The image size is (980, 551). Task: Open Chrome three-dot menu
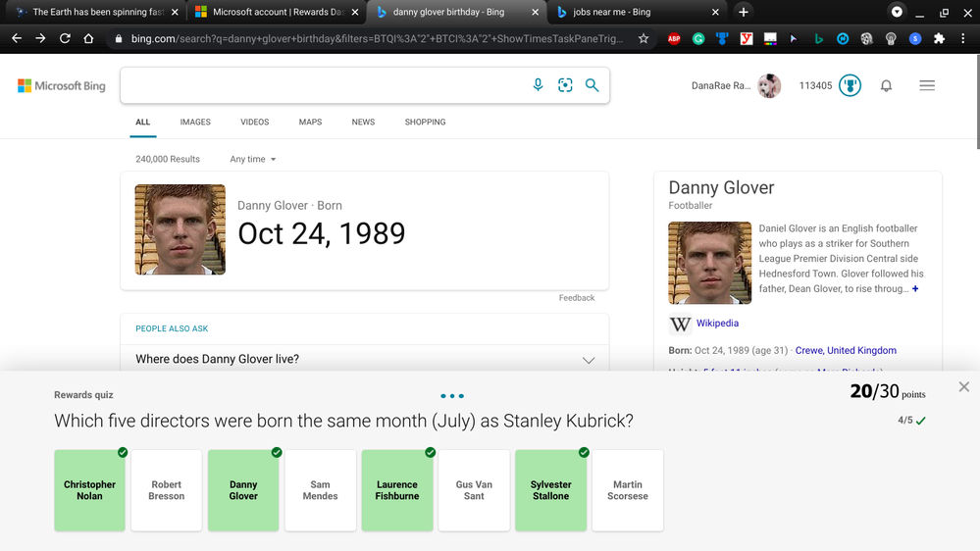tap(962, 39)
